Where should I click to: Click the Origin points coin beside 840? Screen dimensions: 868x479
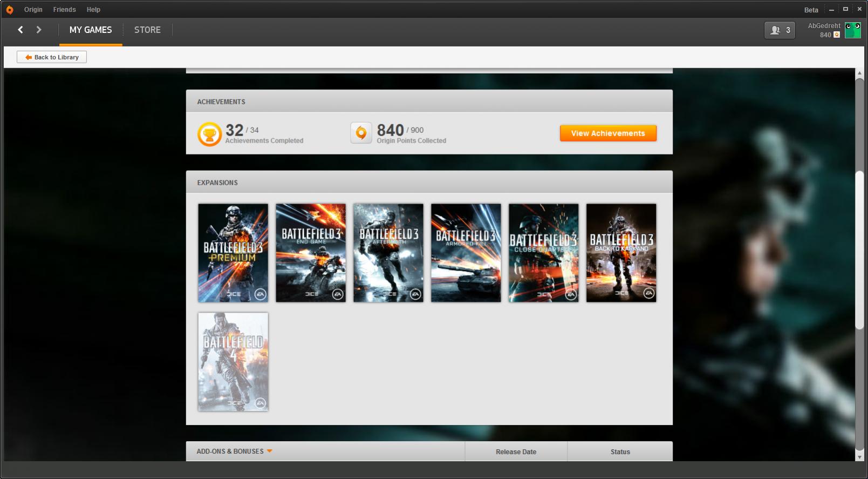click(x=837, y=35)
